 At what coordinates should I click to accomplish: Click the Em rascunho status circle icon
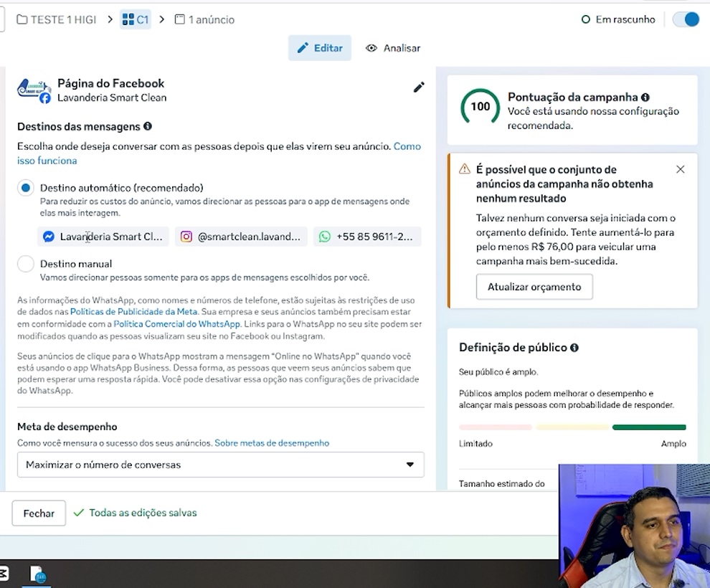[x=585, y=19]
